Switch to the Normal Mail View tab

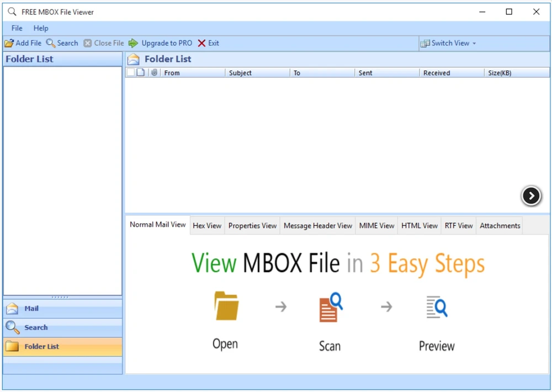tap(158, 225)
